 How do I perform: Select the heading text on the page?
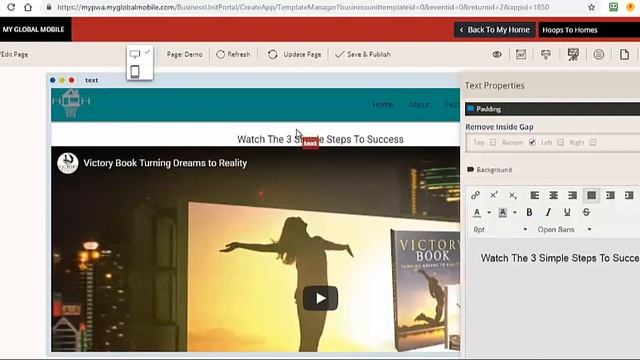[x=320, y=140]
